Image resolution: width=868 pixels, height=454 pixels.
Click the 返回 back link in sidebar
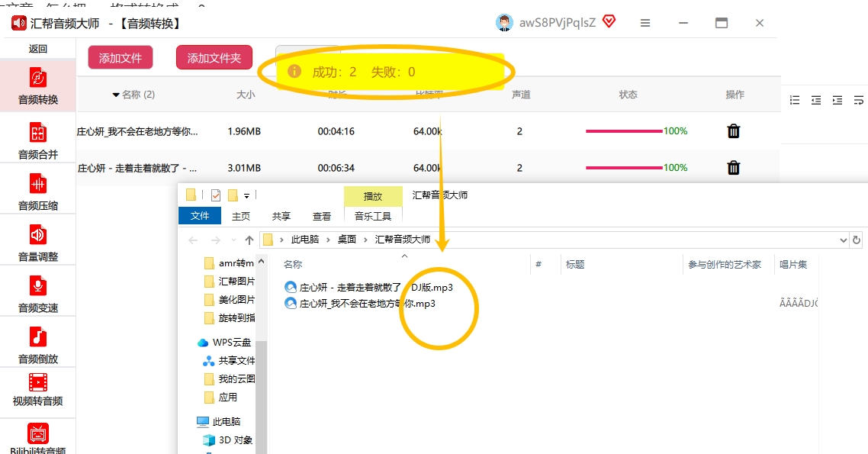click(x=37, y=49)
